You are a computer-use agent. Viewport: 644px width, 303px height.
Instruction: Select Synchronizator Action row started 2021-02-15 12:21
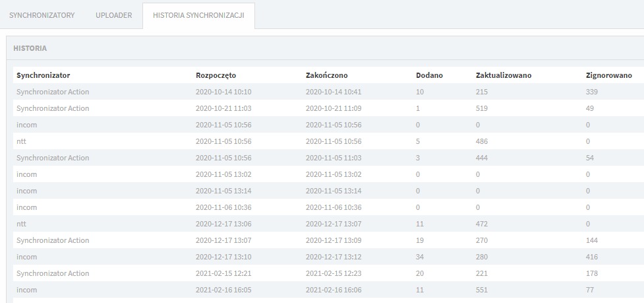tap(328, 273)
